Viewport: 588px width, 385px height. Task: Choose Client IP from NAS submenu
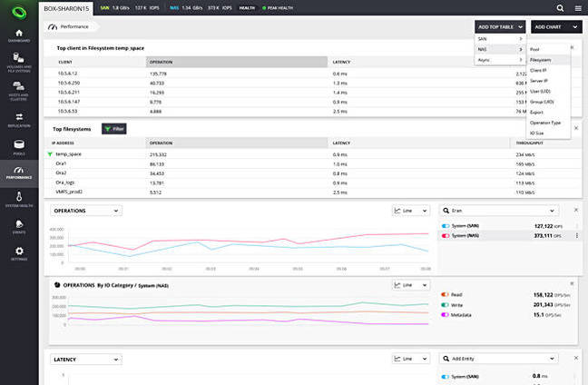pyautogui.click(x=549, y=71)
